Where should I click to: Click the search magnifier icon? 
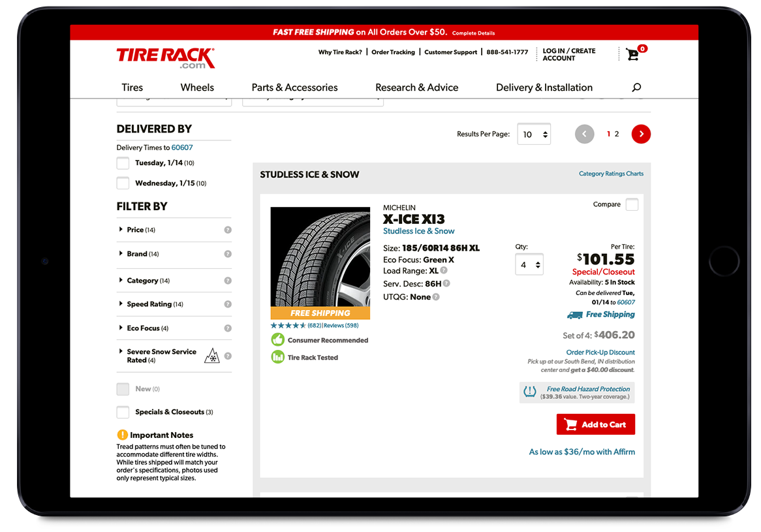(x=636, y=87)
